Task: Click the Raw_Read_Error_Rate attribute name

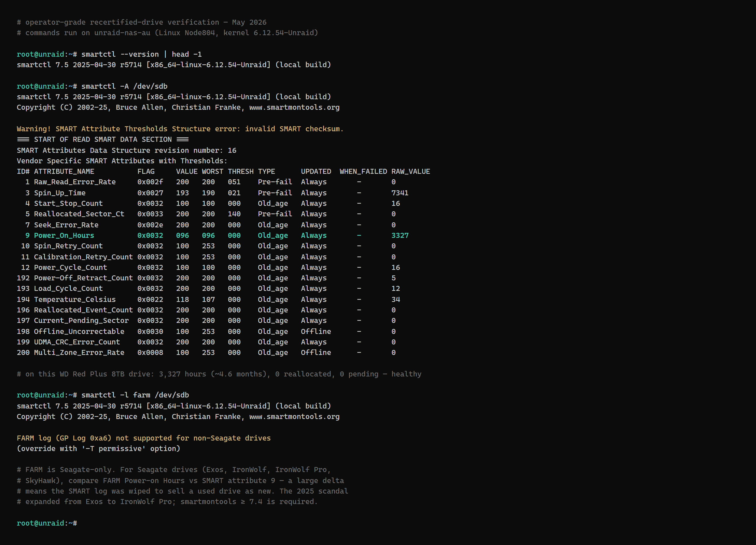Action: tap(75, 182)
